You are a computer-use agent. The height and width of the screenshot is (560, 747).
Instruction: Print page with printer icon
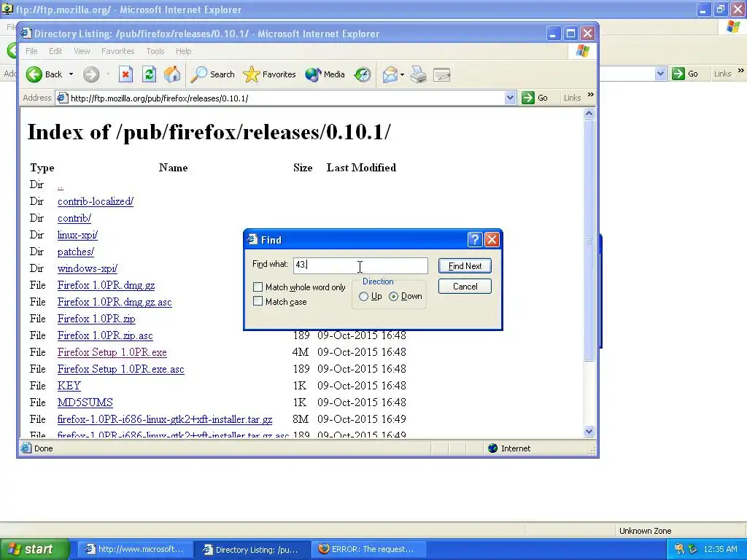point(419,74)
